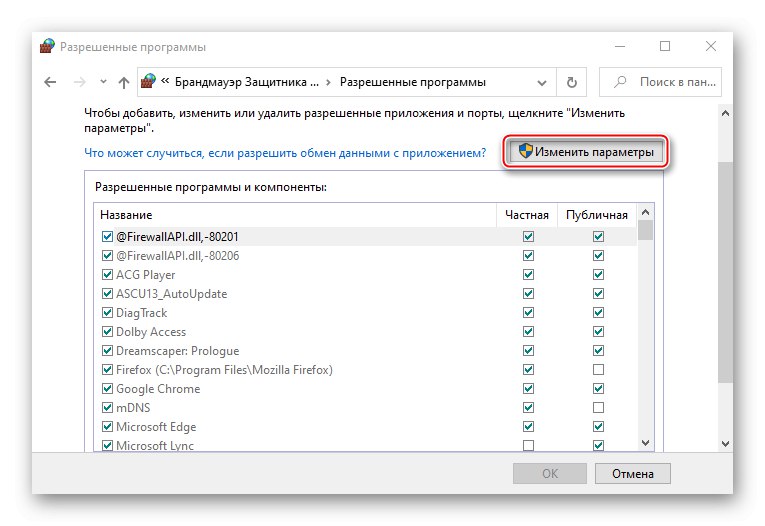The image size is (765, 526).
Task: Toggle Dreamscaper: Prologue Частная checkbox
Action: point(528,351)
